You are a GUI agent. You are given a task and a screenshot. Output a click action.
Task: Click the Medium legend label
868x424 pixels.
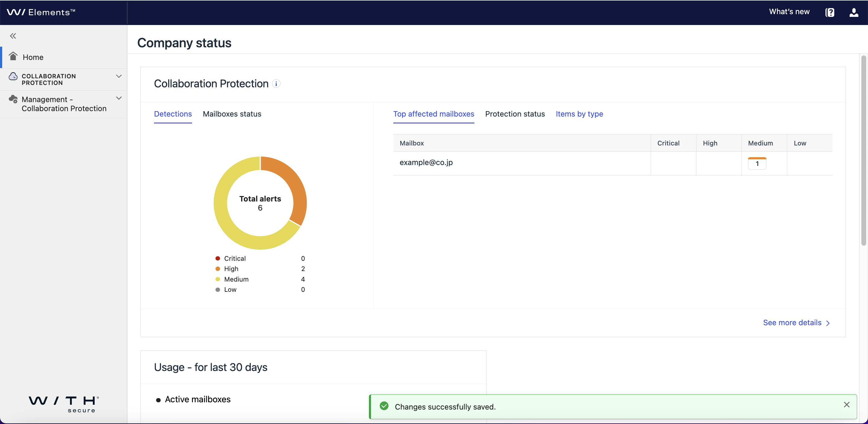pyautogui.click(x=236, y=279)
